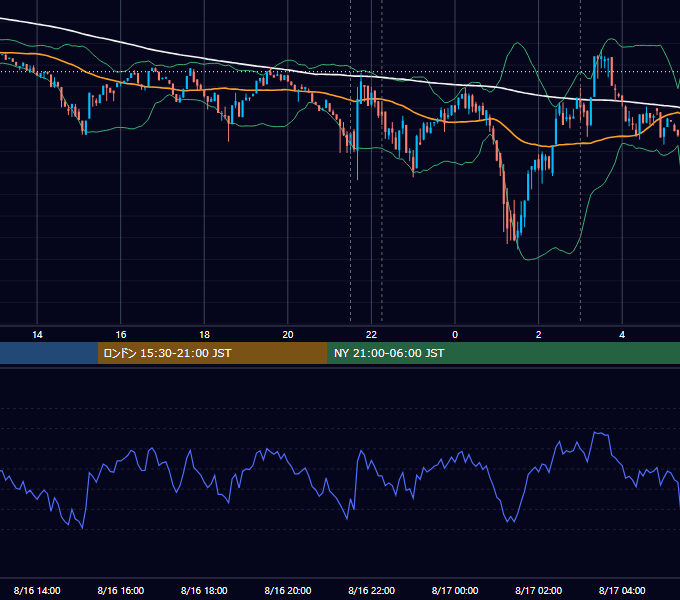
Task: Click the 8/17 00:00 date label
Action: [455, 590]
